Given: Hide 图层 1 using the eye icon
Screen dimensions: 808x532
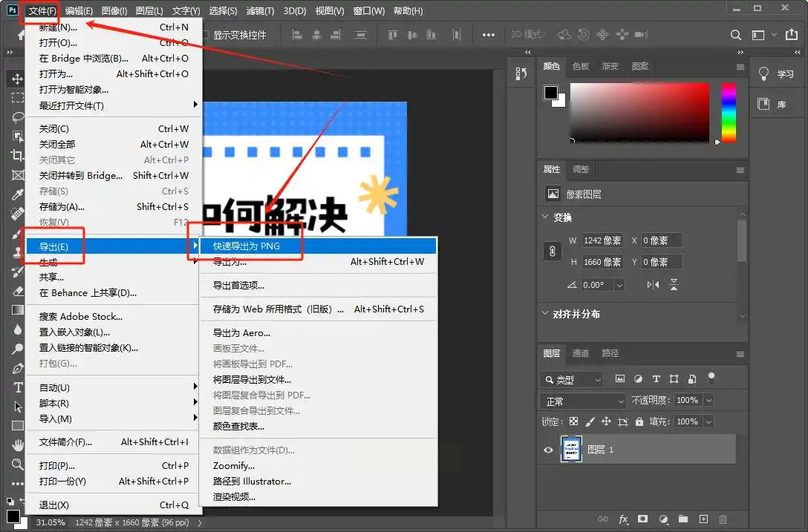Looking at the screenshot, I should [x=549, y=450].
